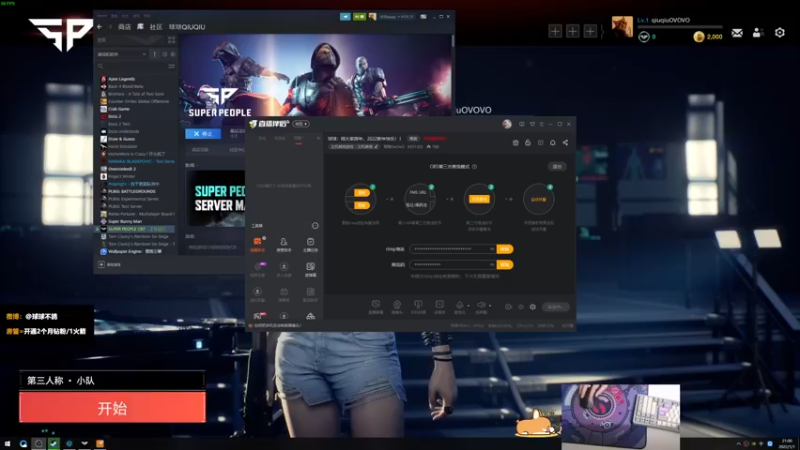Click the red 开始 start button

click(x=112, y=408)
